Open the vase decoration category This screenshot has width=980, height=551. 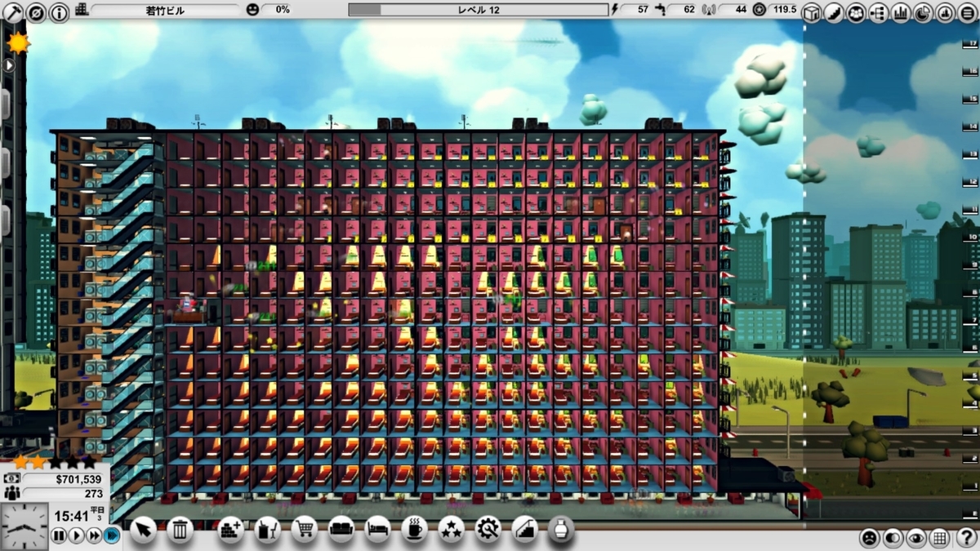pyautogui.click(x=561, y=530)
